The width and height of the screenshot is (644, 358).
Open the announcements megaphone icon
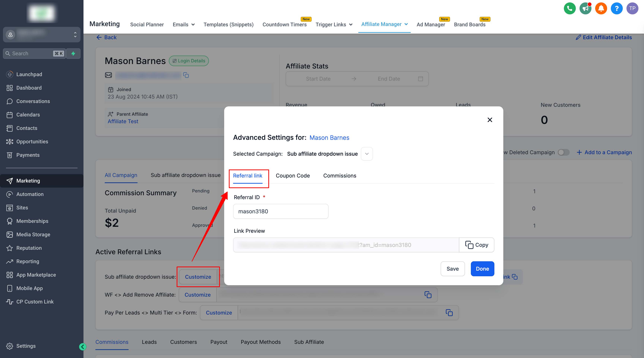point(585,9)
